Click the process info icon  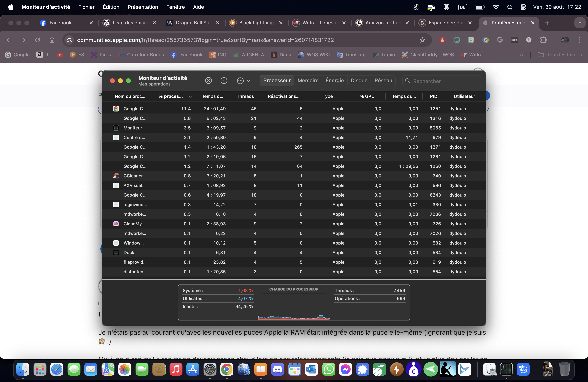224,81
